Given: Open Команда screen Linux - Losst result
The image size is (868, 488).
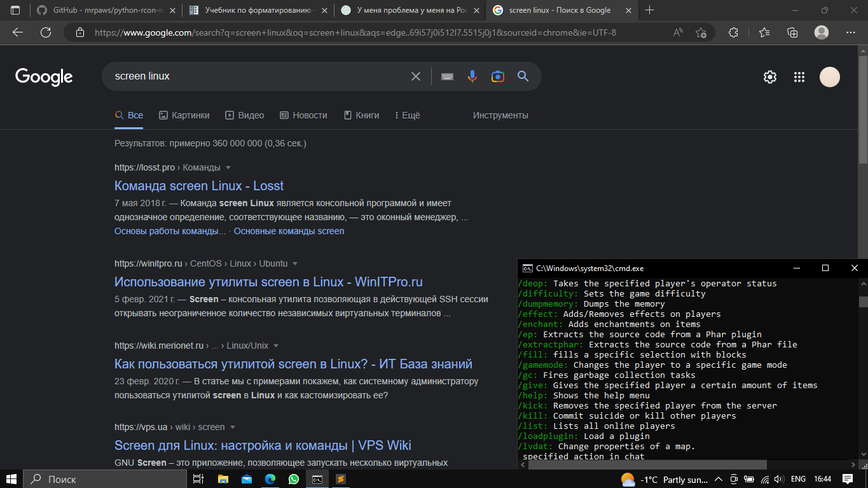Looking at the screenshot, I should (199, 186).
